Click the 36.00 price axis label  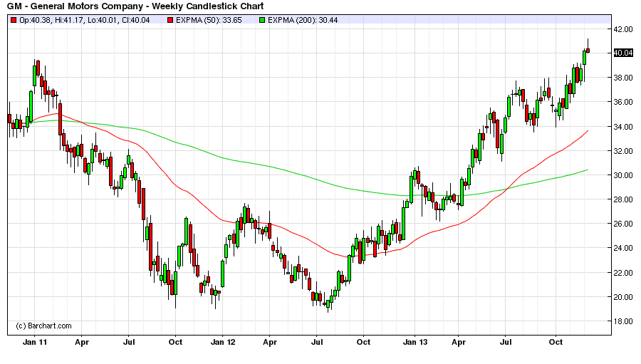pyautogui.click(x=623, y=102)
